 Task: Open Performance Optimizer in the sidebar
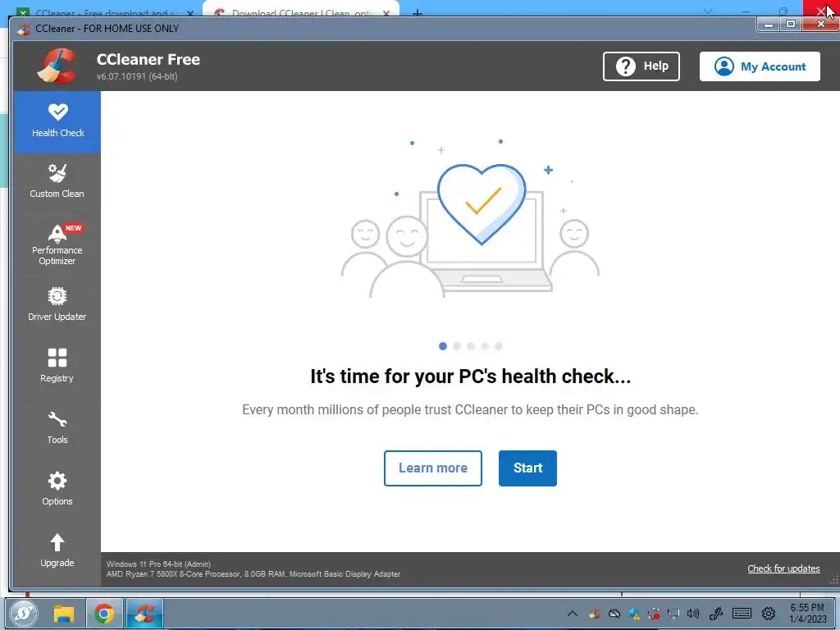[x=57, y=244]
